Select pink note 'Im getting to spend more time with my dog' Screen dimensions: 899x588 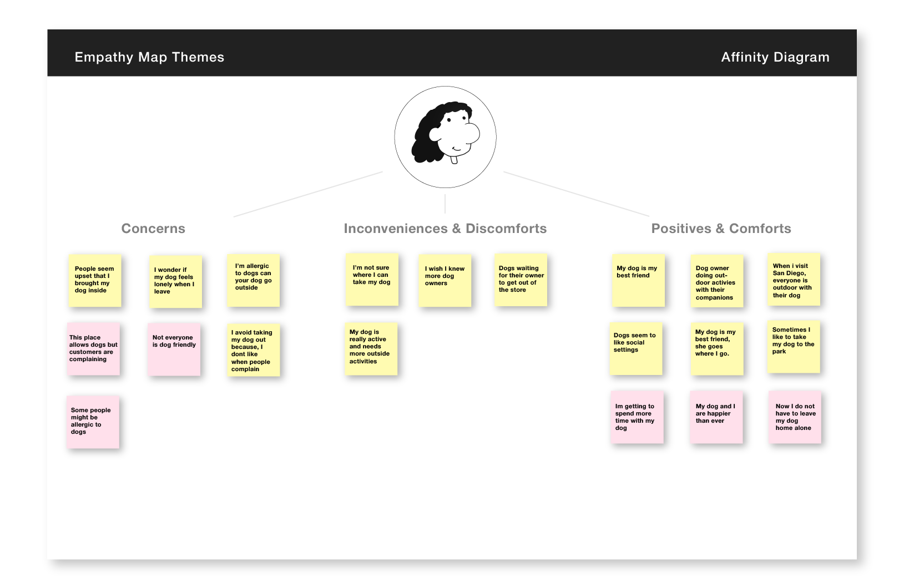point(637,417)
